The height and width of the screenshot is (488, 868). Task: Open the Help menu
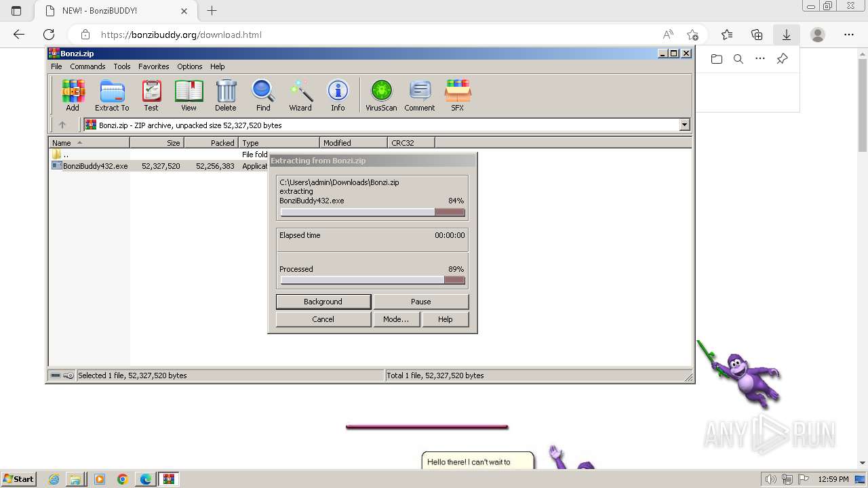(217, 66)
